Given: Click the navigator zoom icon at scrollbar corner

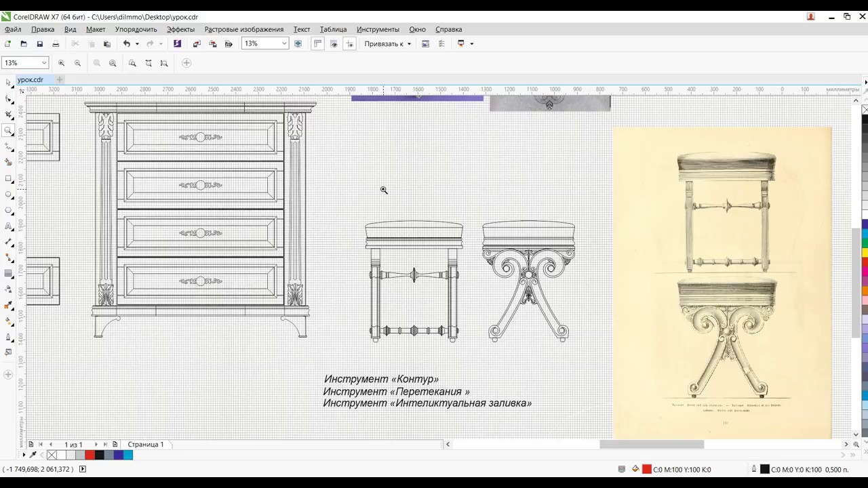Looking at the screenshot, I should [x=856, y=445].
